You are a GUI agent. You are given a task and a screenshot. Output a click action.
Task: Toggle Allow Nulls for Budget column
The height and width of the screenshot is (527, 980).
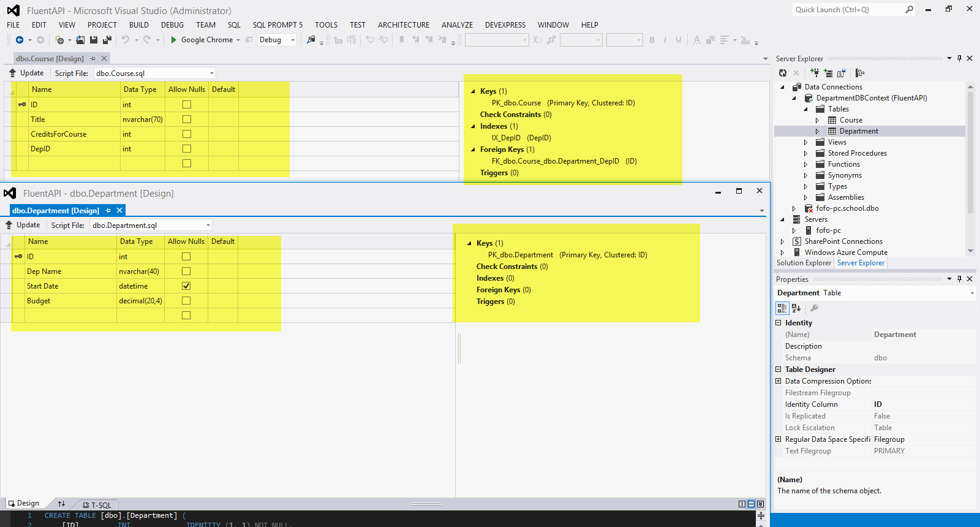pyautogui.click(x=186, y=301)
